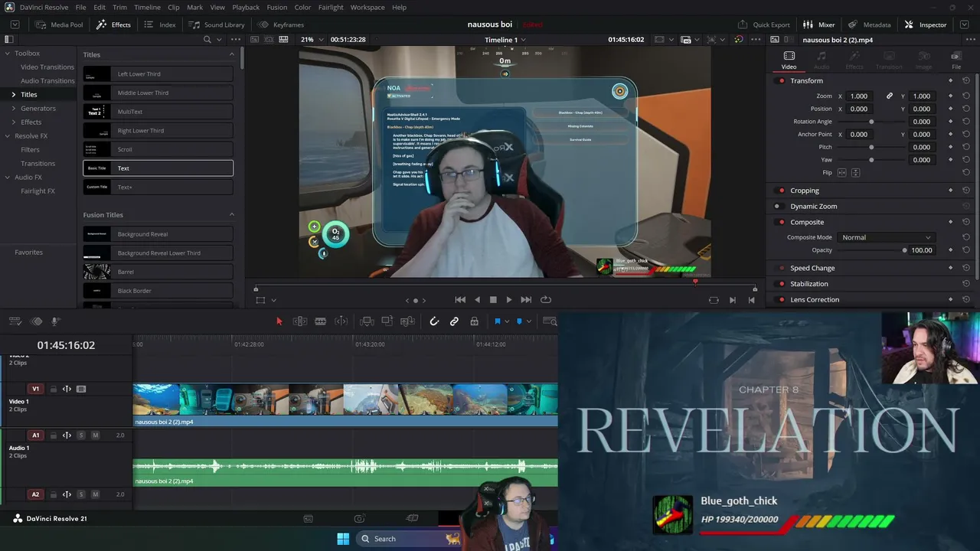The height and width of the screenshot is (551, 980).
Task: Open the Fusion menu
Action: [x=277, y=7]
